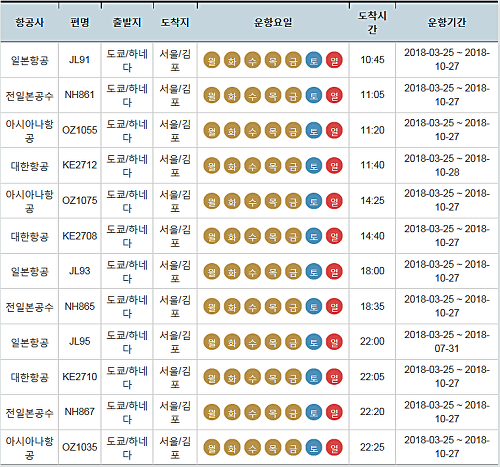Click the 화 day icon in the KE2708 row

pos(232,236)
